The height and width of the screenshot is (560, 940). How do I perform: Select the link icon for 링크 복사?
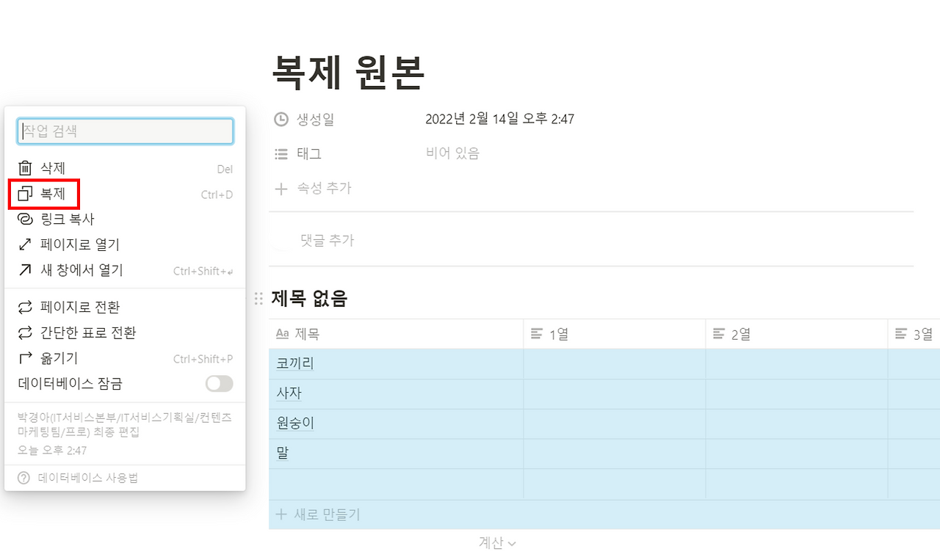coord(24,219)
